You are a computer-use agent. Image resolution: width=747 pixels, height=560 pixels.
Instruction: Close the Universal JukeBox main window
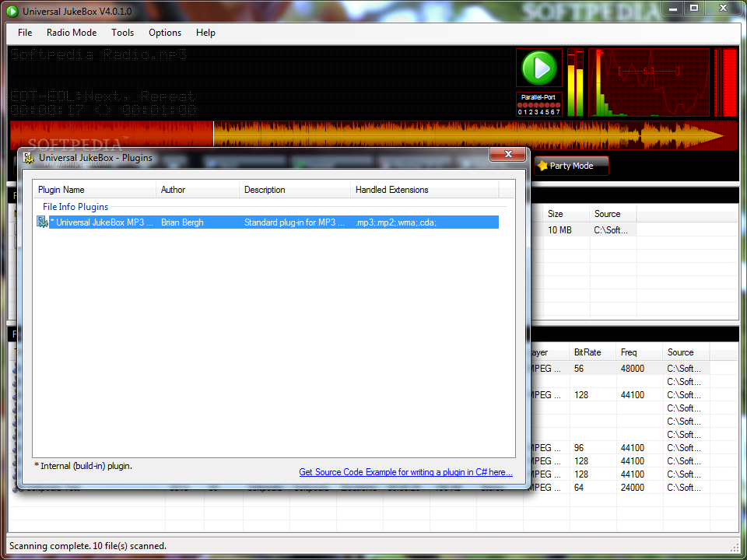pos(723,8)
